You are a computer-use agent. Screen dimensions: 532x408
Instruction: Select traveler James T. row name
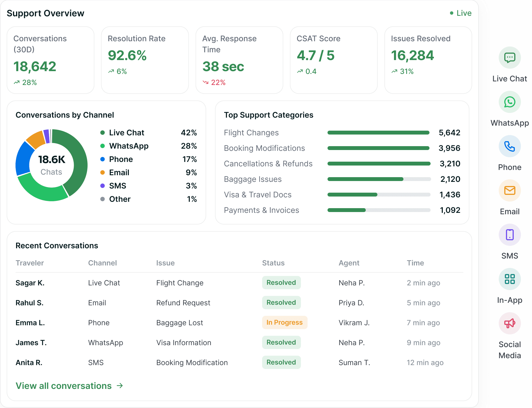click(31, 342)
